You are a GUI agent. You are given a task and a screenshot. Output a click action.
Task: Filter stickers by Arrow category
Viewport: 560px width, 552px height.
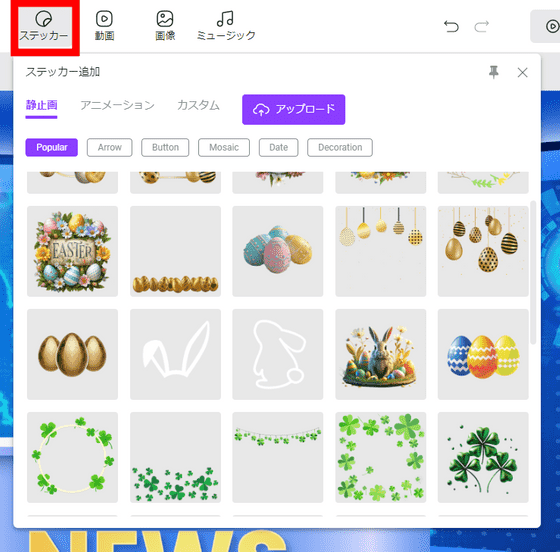tap(110, 147)
